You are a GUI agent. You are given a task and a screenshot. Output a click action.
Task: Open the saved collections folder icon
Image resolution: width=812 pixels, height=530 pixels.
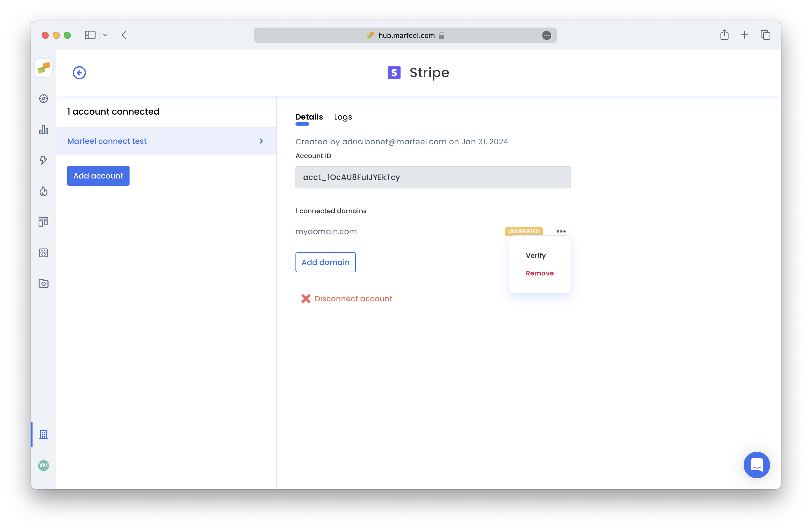pos(43,283)
